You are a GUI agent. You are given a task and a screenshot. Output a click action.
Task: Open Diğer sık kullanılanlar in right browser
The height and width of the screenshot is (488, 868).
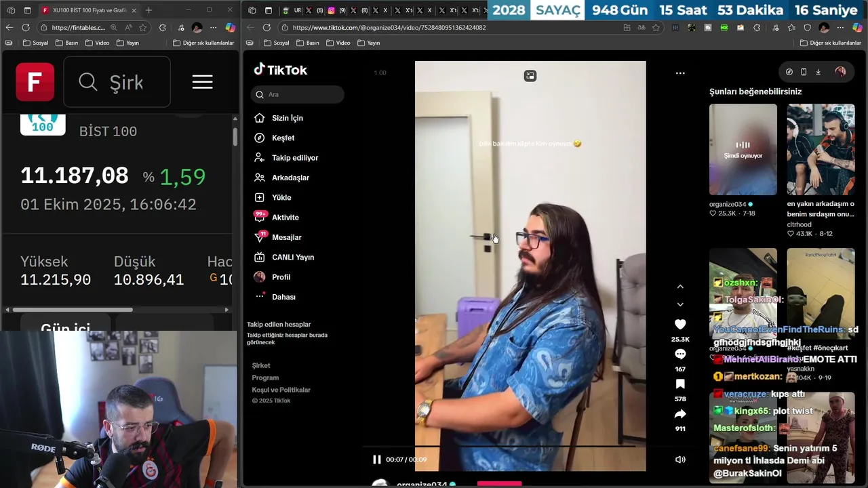[830, 43]
